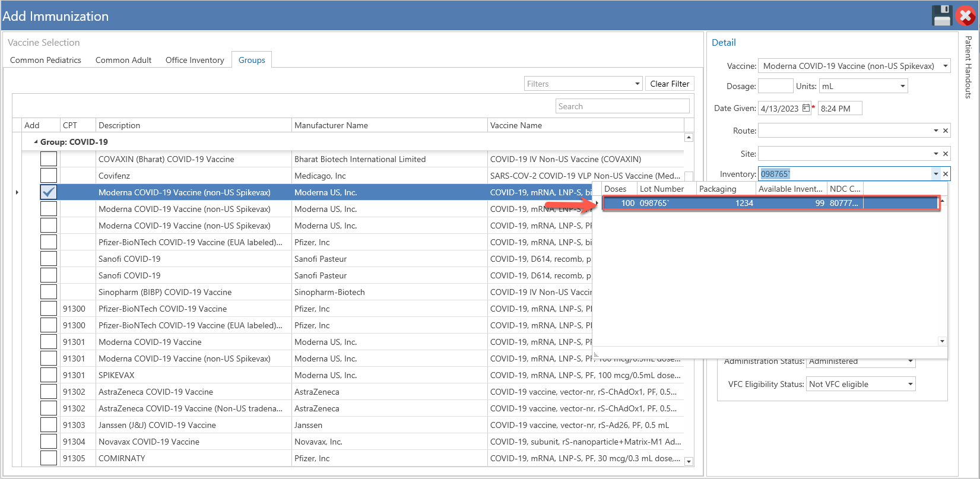Check the Janssen (J&J) COVID-19 Vaccine box
This screenshot has width=980, height=479.
[x=49, y=425]
